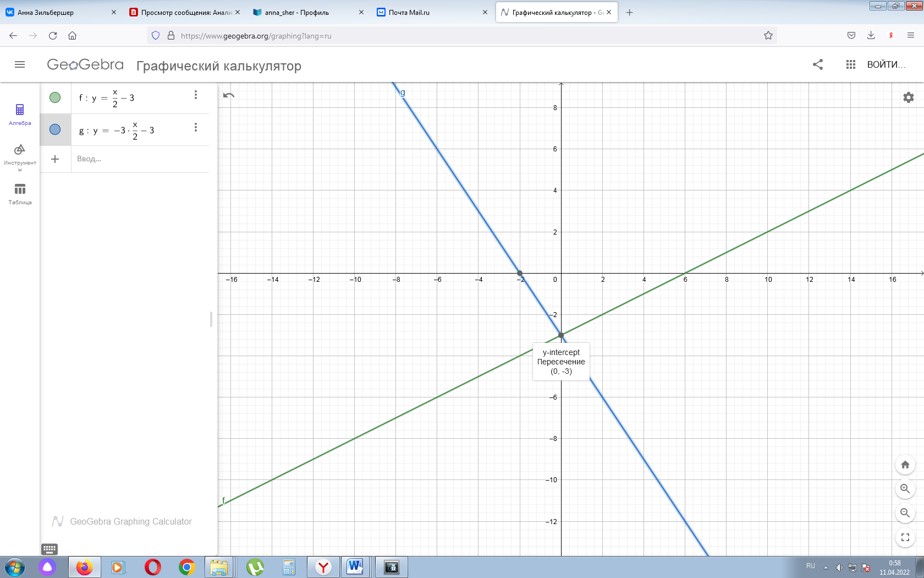This screenshot has width=924, height=578.
Task: Reload the current page
Action: tap(53, 35)
